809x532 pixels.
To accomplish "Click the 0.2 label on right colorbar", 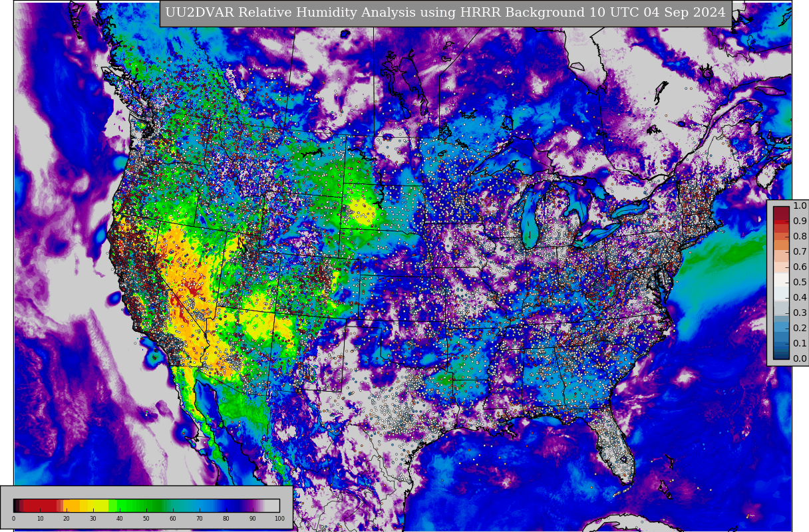I will pos(800,329).
